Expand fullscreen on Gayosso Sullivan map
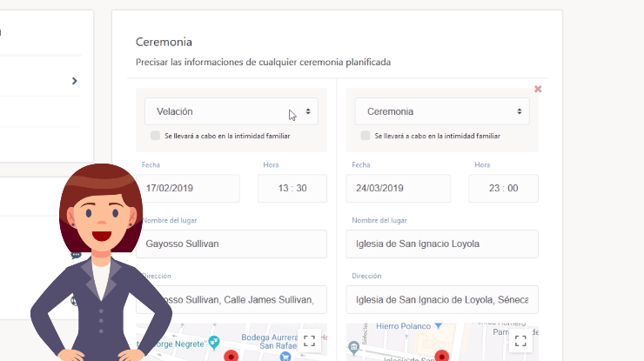This screenshot has height=361, width=644. [309, 340]
